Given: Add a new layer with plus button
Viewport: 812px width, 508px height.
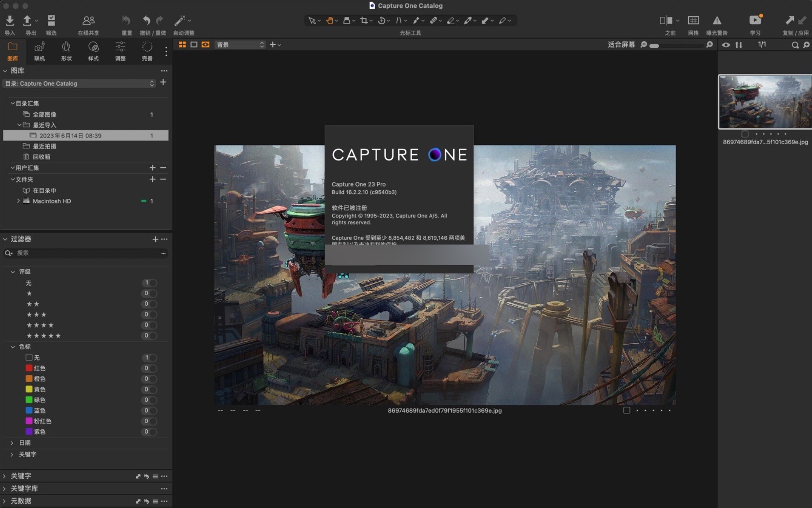Looking at the screenshot, I should [272, 44].
